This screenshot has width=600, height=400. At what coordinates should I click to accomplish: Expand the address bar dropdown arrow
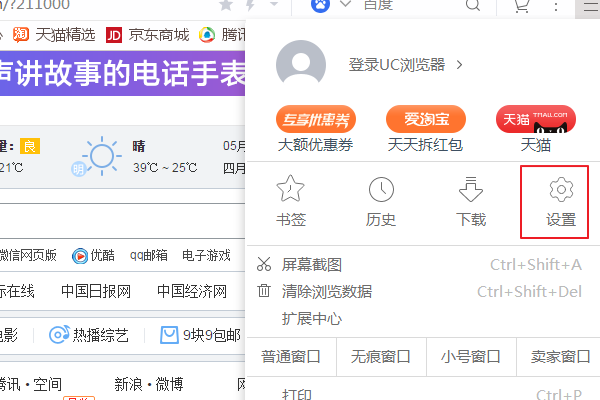pyautogui.click(x=274, y=4)
